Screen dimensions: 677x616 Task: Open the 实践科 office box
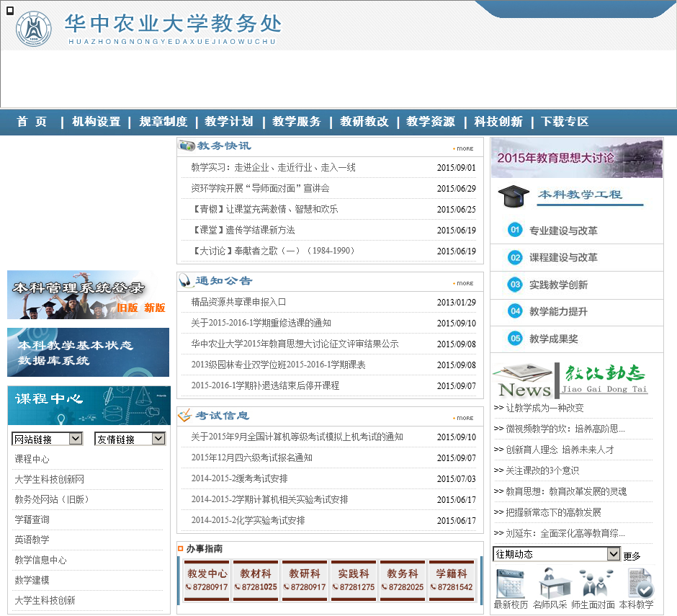(354, 580)
